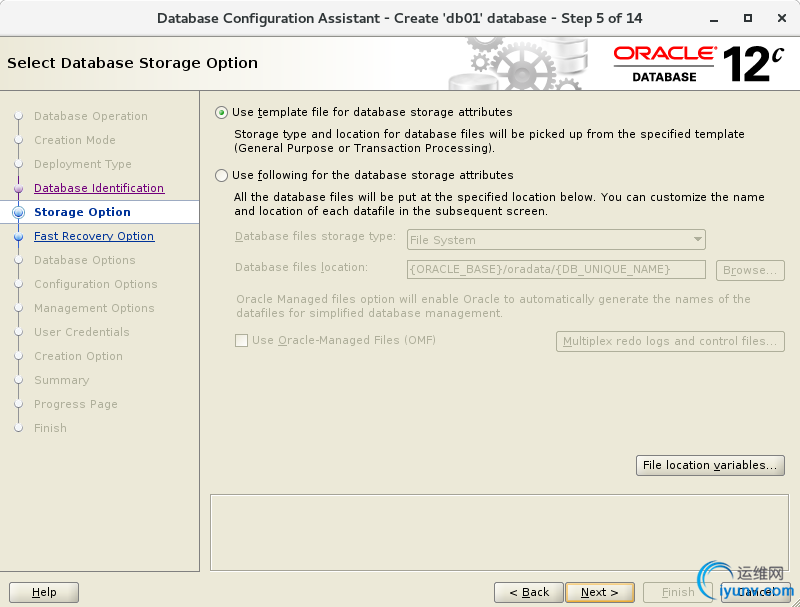800x607 pixels.
Task: Select 'Use following for the database storage attributes'
Action: [x=221, y=175]
